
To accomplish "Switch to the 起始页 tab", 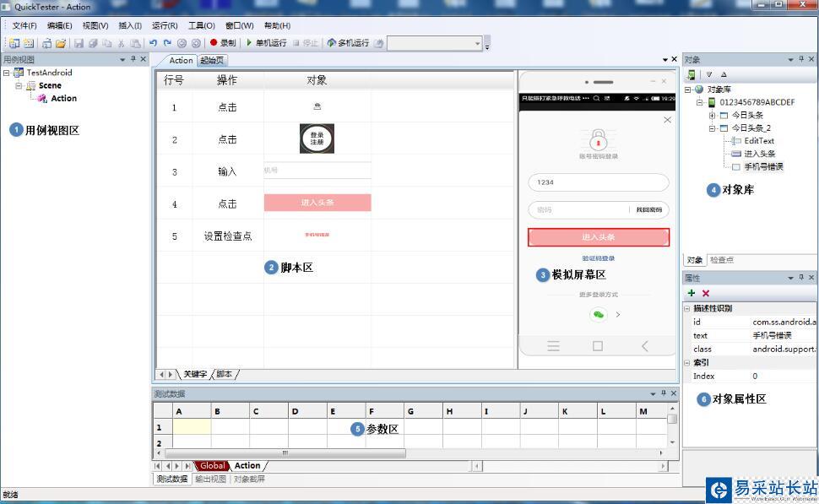I will pyautogui.click(x=212, y=60).
